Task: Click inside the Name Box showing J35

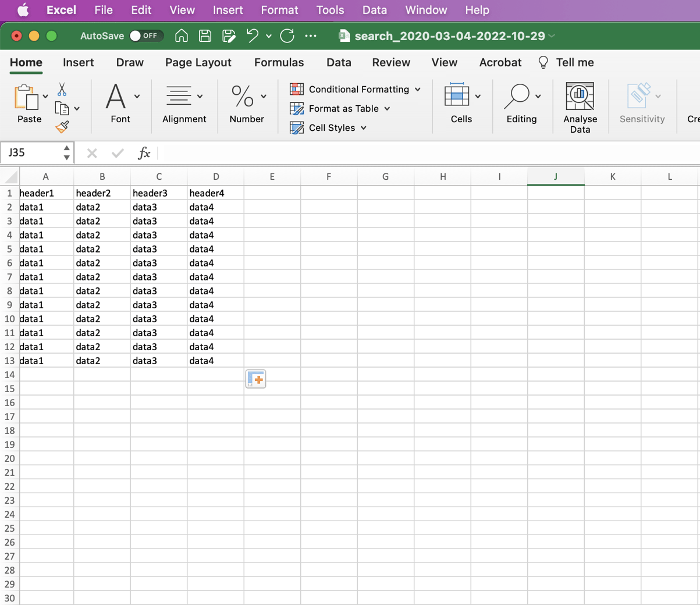Action: coord(32,152)
